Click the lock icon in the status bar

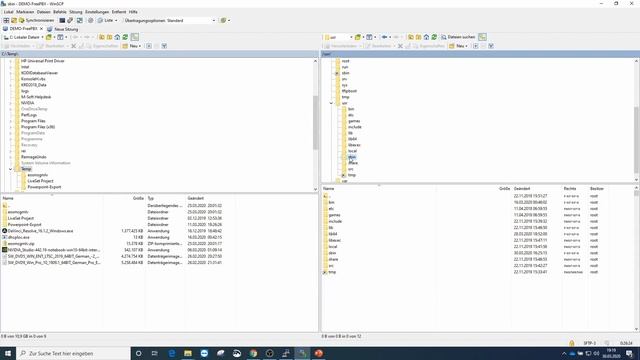coord(571,343)
